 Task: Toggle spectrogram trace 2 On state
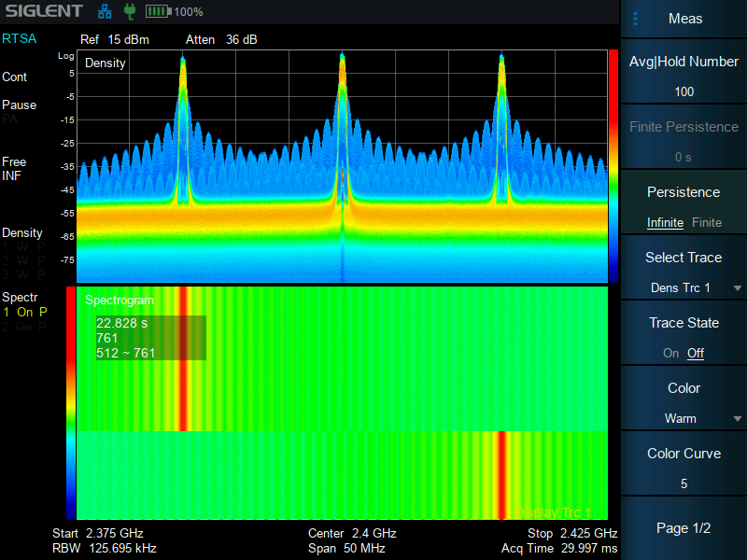coord(25,327)
